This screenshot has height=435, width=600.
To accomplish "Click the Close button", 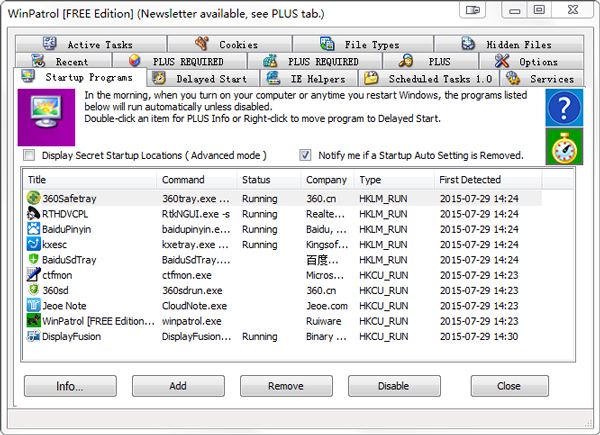I will [510, 386].
